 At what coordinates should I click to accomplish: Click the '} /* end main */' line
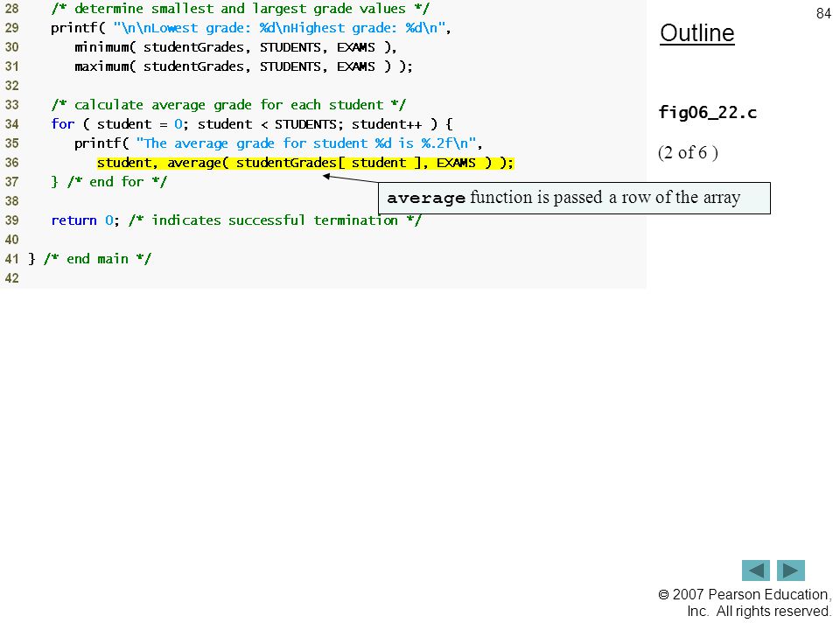[89, 259]
